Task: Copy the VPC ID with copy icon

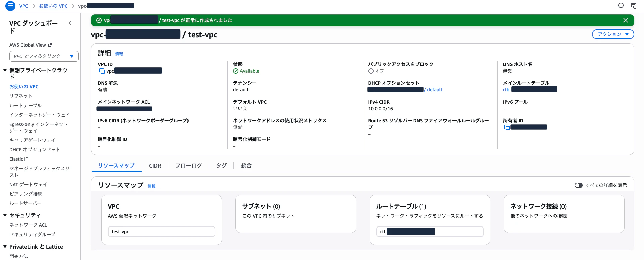Action: click(102, 71)
